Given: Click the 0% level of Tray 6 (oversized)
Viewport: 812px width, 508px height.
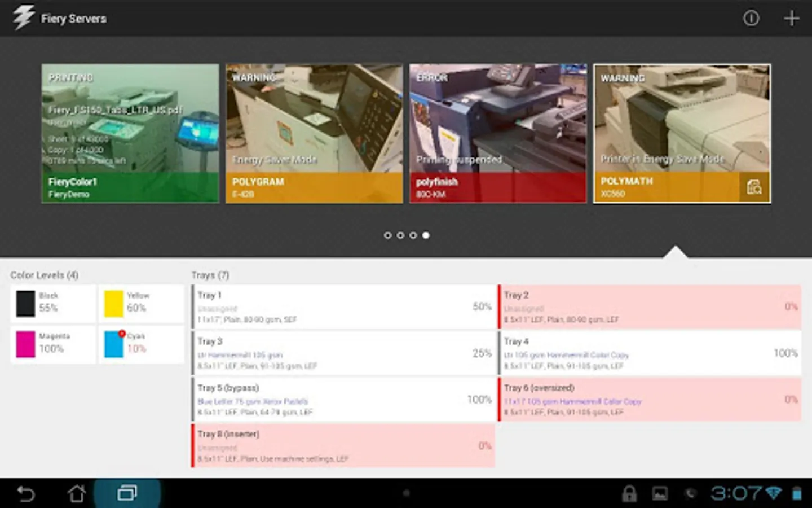Looking at the screenshot, I should point(791,399).
